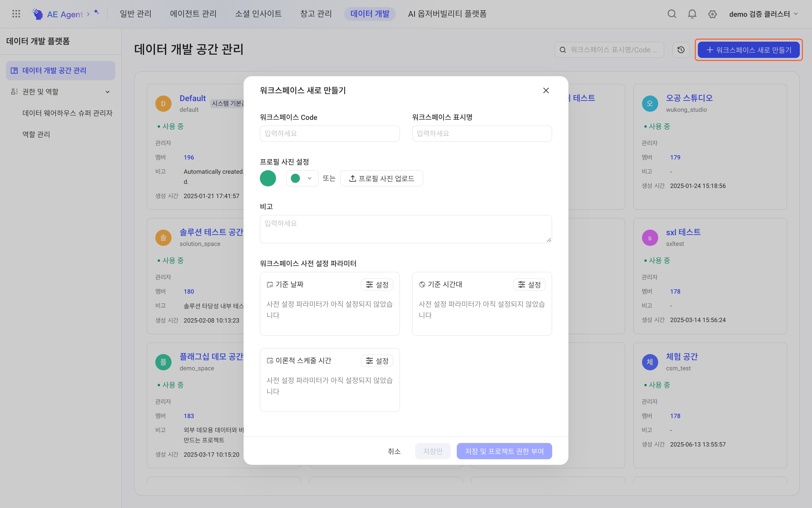Focus the workspace search box
This screenshot has width=812, height=508.
point(609,50)
